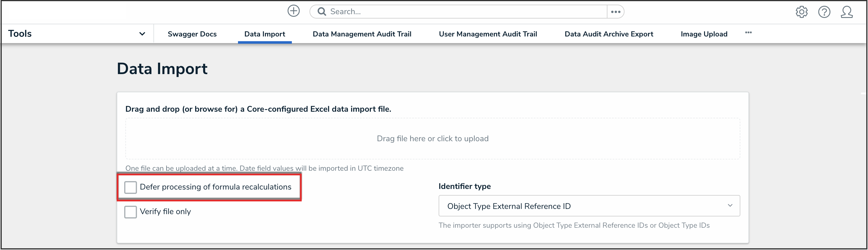Open the Identifier type dropdown
Image resolution: width=868 pixels, height=250 pixels.
coord(588,206)
